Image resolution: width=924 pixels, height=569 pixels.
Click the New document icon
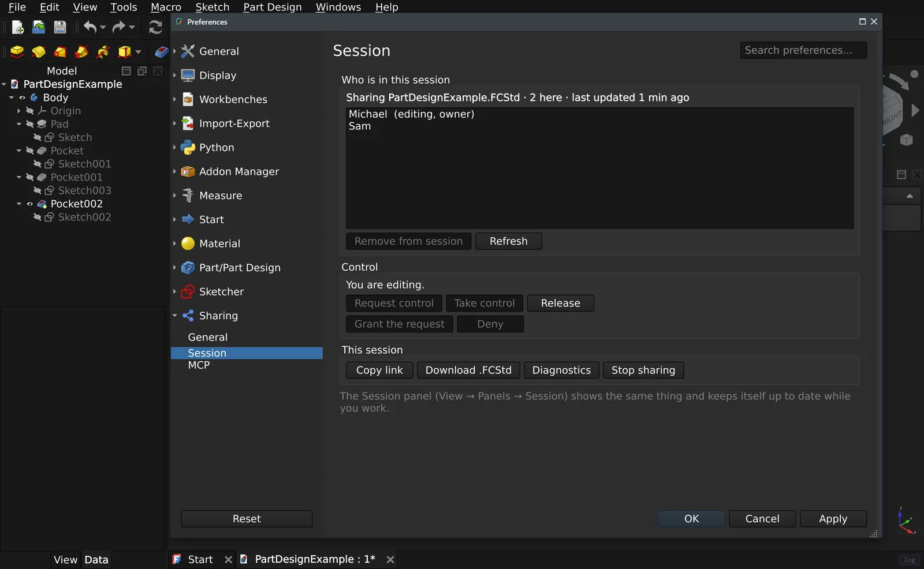tap(18, 27)
